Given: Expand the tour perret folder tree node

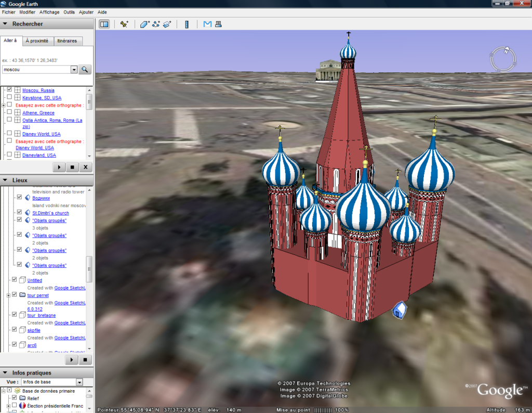Looking at the screenshot, I should [8, 295].
